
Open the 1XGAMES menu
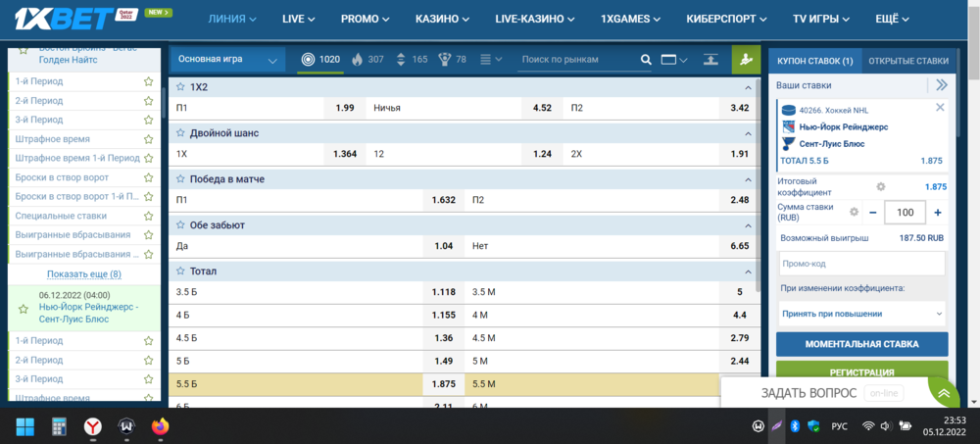(x=630, y=19)
